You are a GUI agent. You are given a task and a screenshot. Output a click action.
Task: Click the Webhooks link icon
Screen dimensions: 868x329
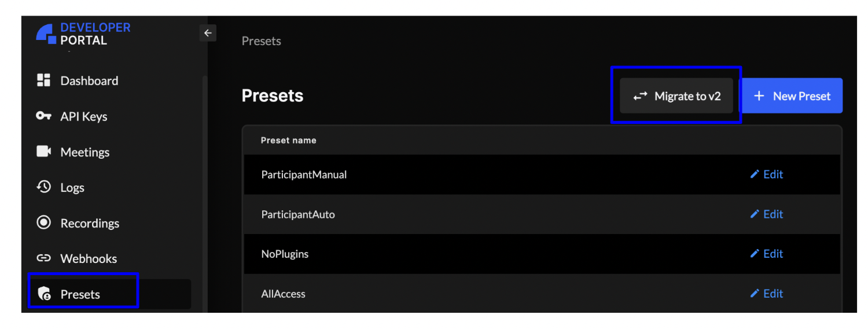tap(43, 258)
